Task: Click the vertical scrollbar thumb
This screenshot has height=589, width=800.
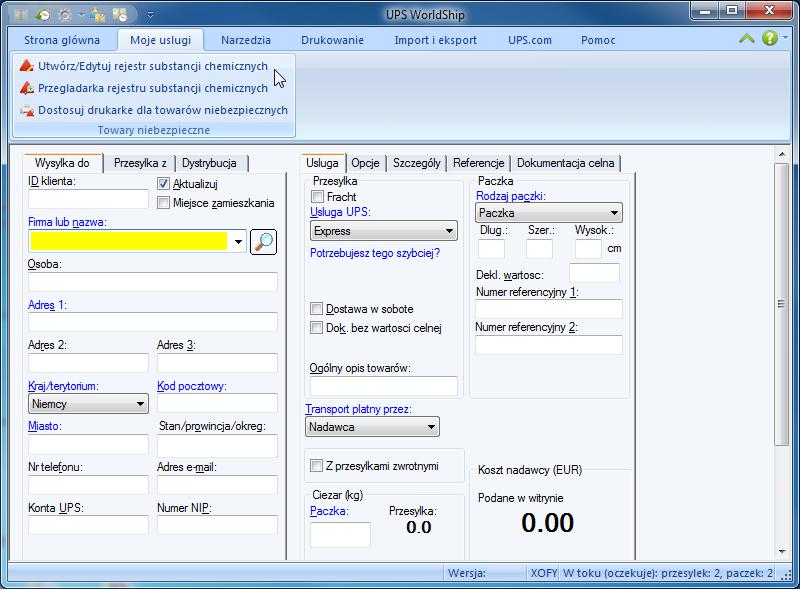Action: pos(781,304)
